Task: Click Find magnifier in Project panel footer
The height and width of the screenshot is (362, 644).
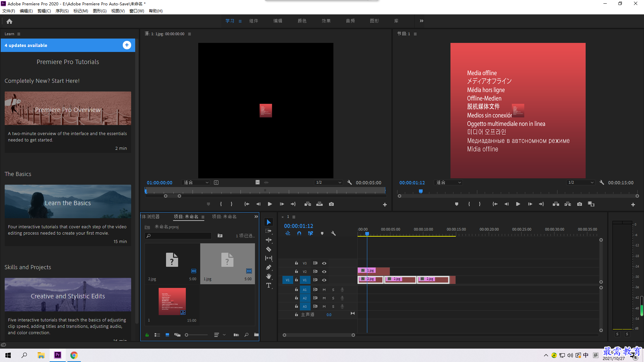Action: [x=247, y=335]
